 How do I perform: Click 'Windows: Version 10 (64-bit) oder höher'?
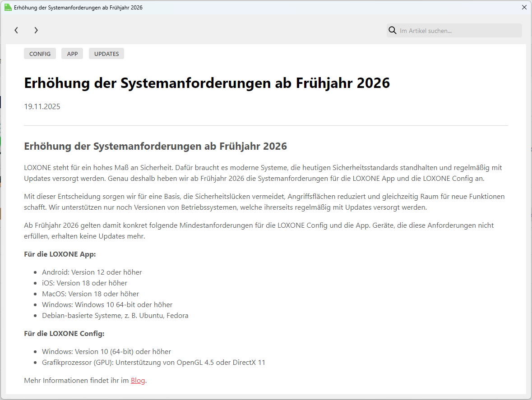(106, 352)
